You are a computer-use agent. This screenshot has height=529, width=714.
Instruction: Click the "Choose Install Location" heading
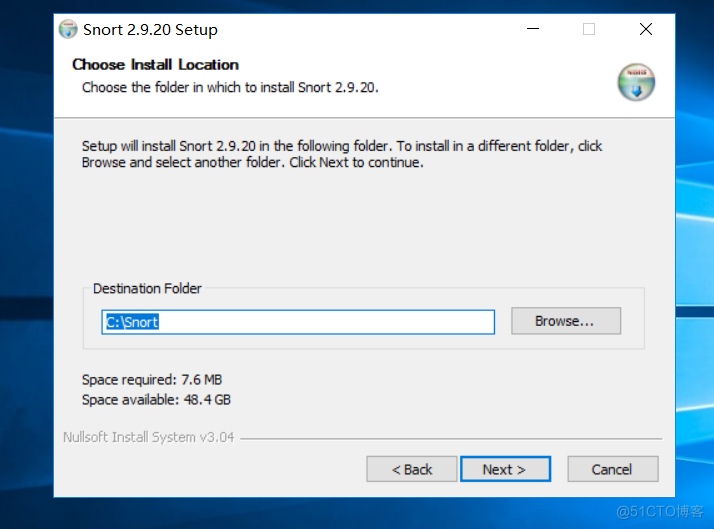[x=155, y=65]
